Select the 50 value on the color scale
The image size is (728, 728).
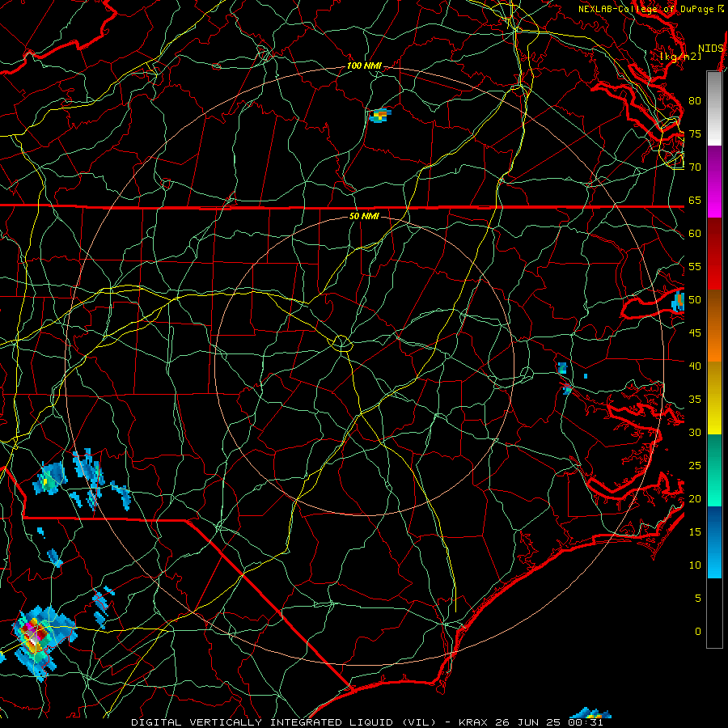[695, 300]
